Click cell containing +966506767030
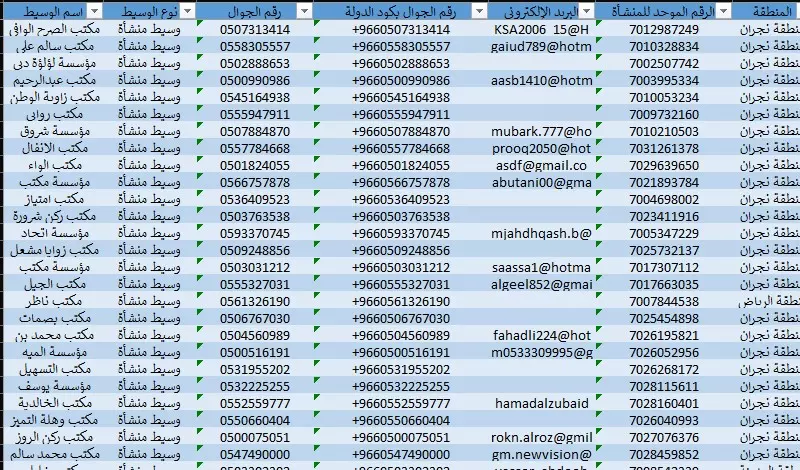 pos(401,318)
